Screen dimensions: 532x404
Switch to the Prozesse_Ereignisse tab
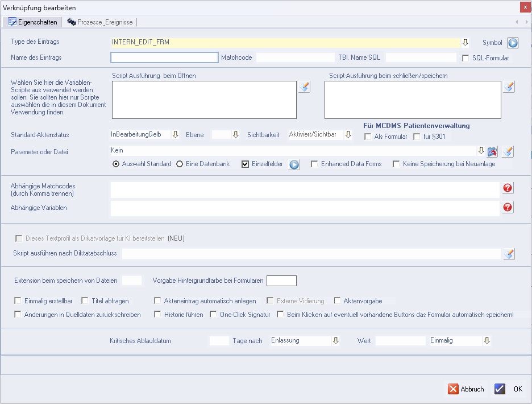pos(100,22)
